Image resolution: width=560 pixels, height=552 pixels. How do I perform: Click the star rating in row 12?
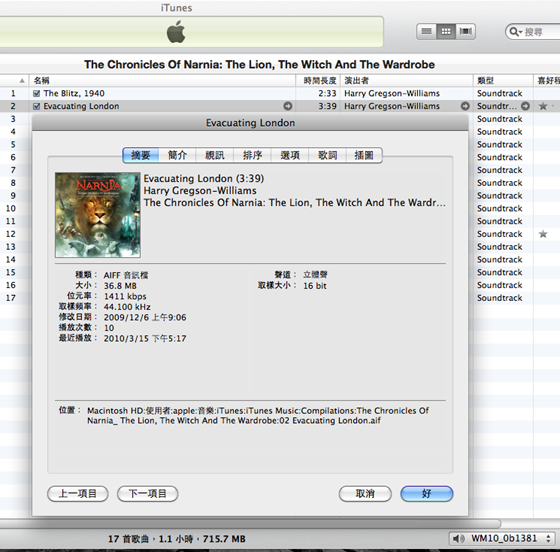[x=543, y=234]
